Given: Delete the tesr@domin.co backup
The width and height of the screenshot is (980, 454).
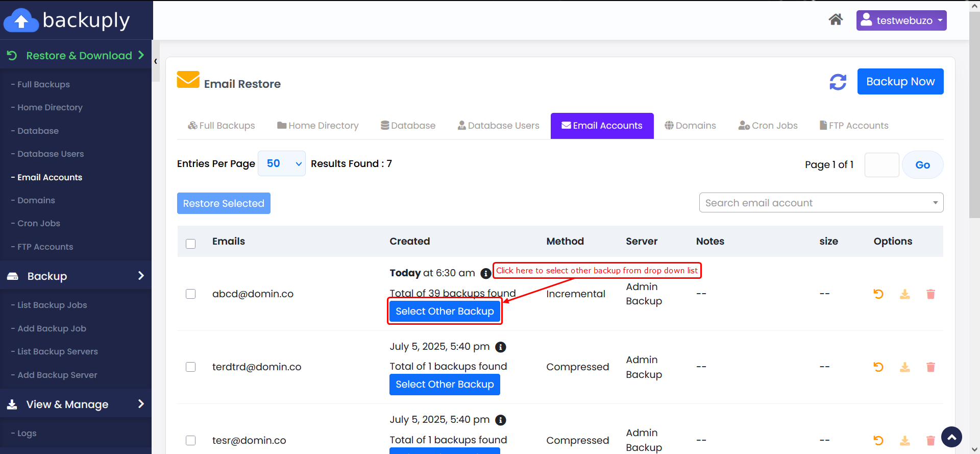Looking at the screenshot, I should coord(930,440).
